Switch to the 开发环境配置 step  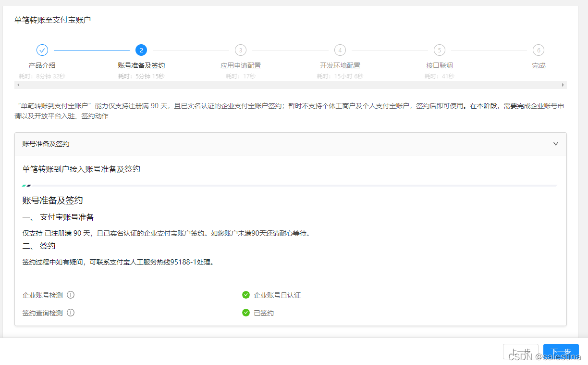click(x=340, y=65)
